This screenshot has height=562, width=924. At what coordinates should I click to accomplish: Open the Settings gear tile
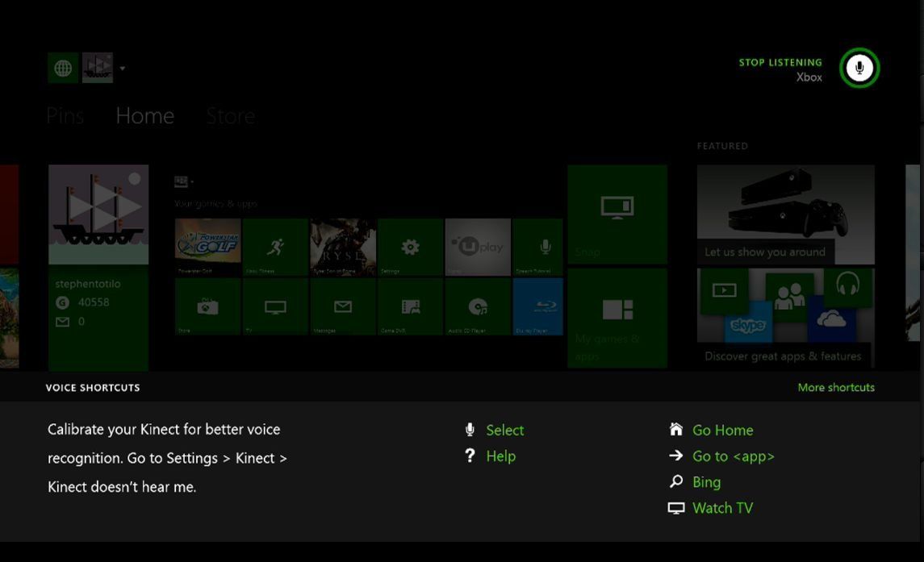click(408, 246)
